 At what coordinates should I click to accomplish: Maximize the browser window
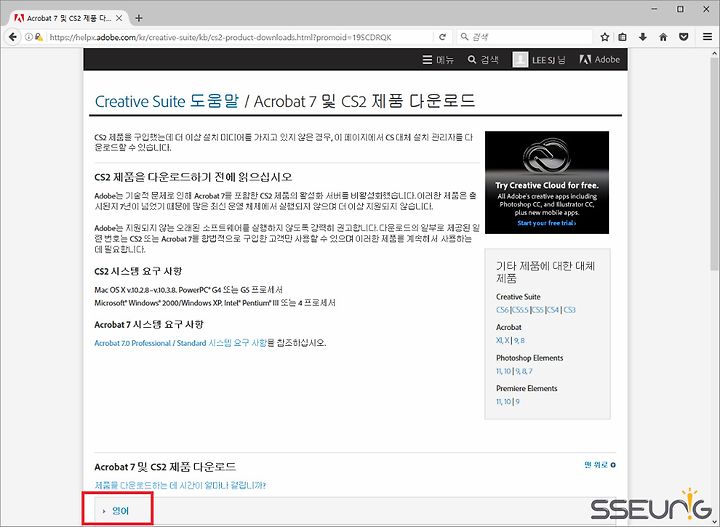(681, 9)
